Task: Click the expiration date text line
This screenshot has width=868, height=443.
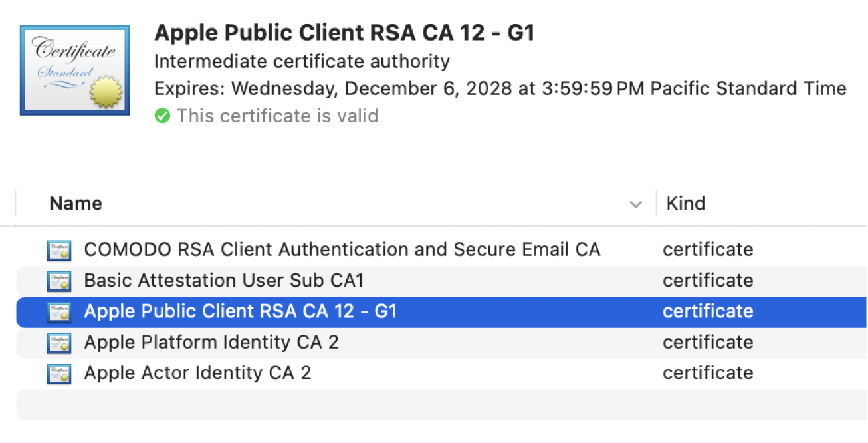Action: [x=500, y=89]
